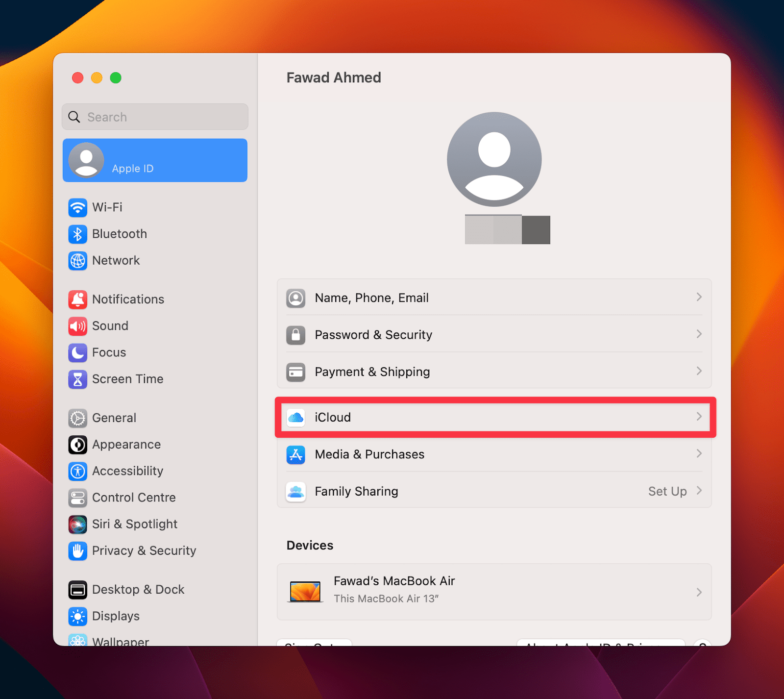Open Displays settings label
Image resolution: width=784 pixels, height=699 pixels.
click(116, 617)
